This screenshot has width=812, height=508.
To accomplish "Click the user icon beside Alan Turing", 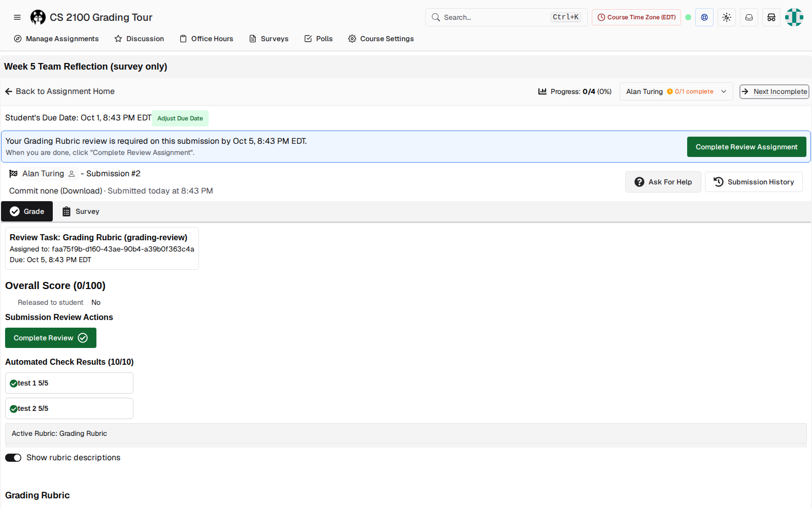I will [x=72, y=174].
